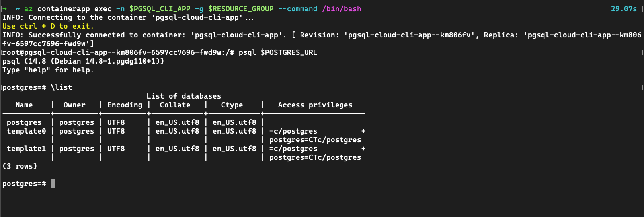The width and height of the screenshot is (644, 217).
Task: Click the 'List of databases' table title
Action: [183, 96]
